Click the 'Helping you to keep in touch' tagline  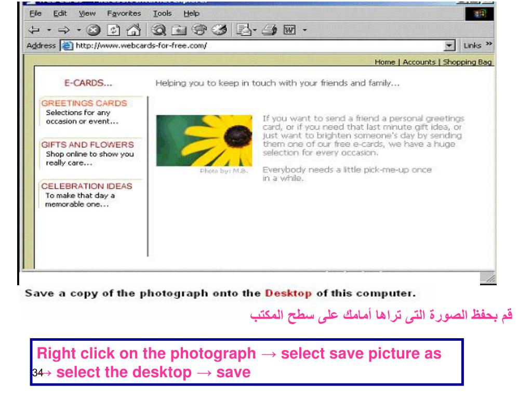[x=277, y=83]
